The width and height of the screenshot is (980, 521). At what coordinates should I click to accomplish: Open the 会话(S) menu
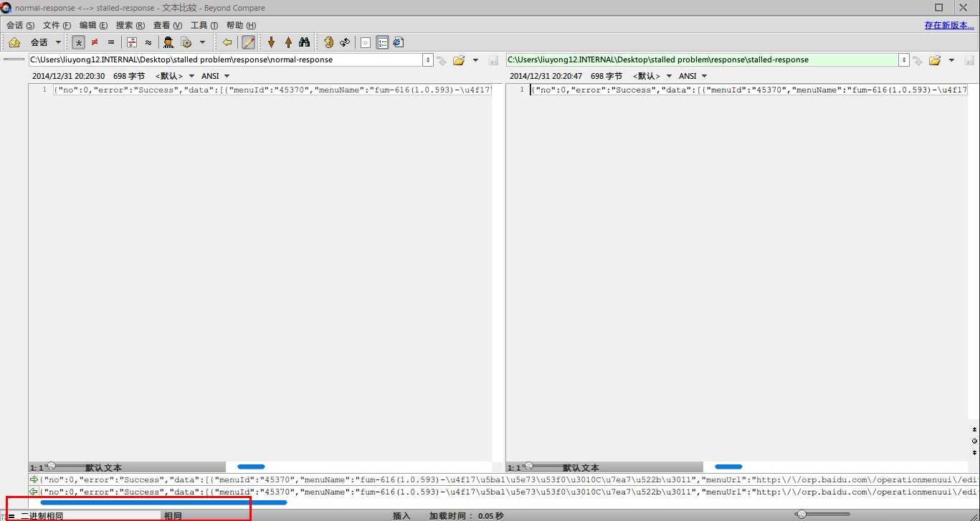pyautogui.click(x=20, y=25)
